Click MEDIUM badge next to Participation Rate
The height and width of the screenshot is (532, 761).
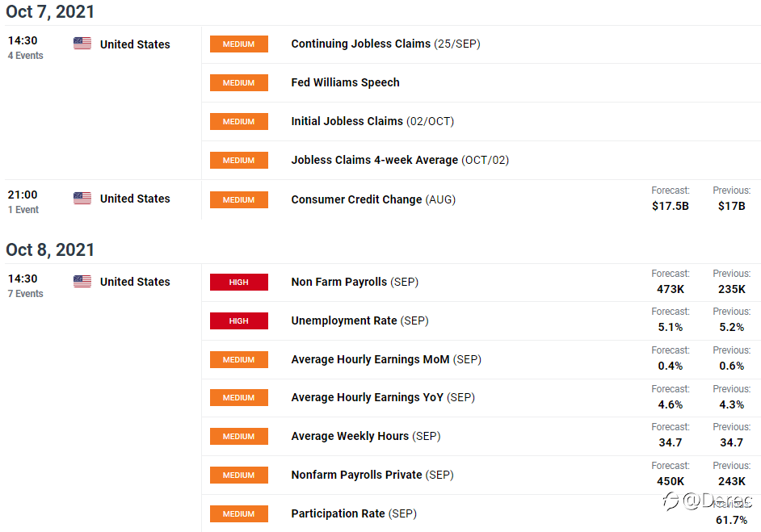(x=239, y=514)
